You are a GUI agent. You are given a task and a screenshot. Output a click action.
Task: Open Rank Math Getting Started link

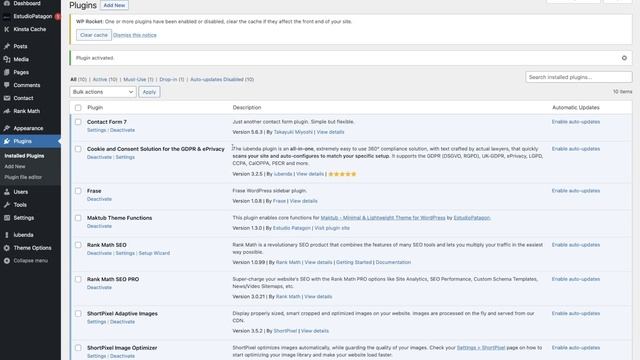[x=354, y=262]
